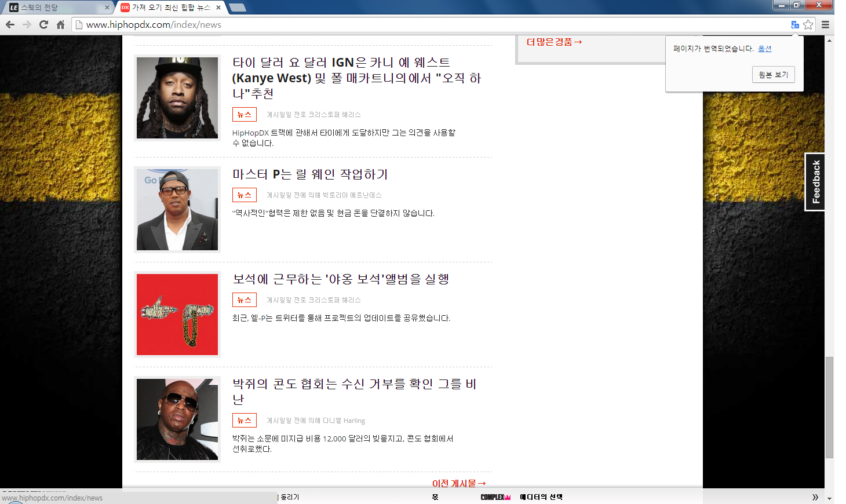Select the 가져 오기 최신 힙합 뉴스 tab
The image size is (846, 504).
tap(168, 8)
